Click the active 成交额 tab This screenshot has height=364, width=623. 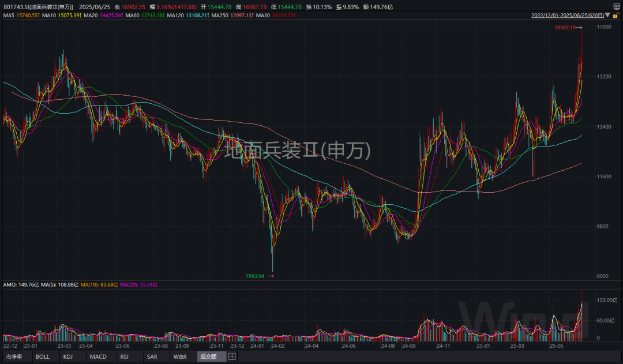pos(209,357)
